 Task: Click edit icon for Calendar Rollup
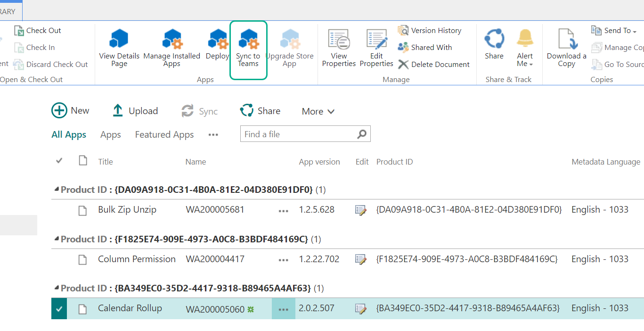(361, 309)
